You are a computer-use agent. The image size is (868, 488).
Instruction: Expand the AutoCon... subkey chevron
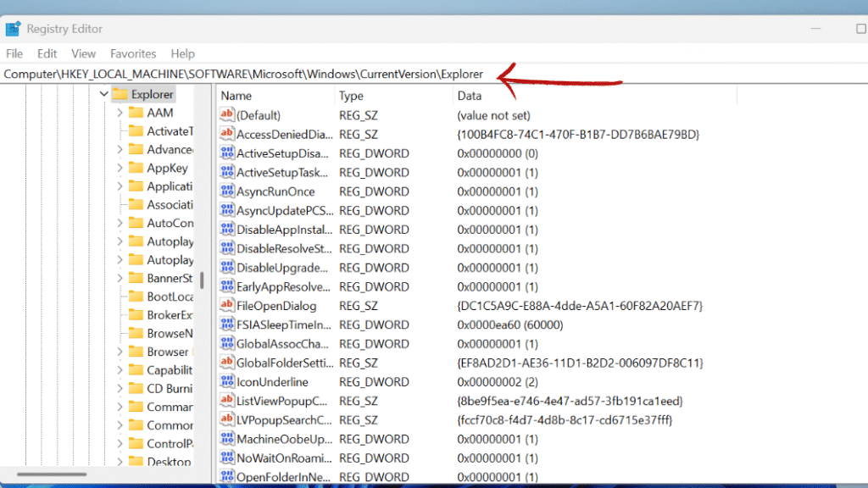coord(120,223)
